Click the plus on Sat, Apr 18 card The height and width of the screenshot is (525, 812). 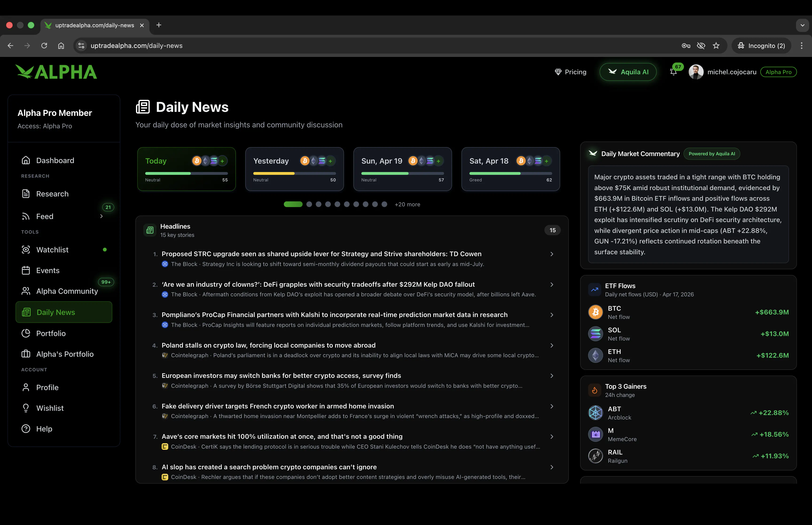pyautogui.click(x=547, y=161)
